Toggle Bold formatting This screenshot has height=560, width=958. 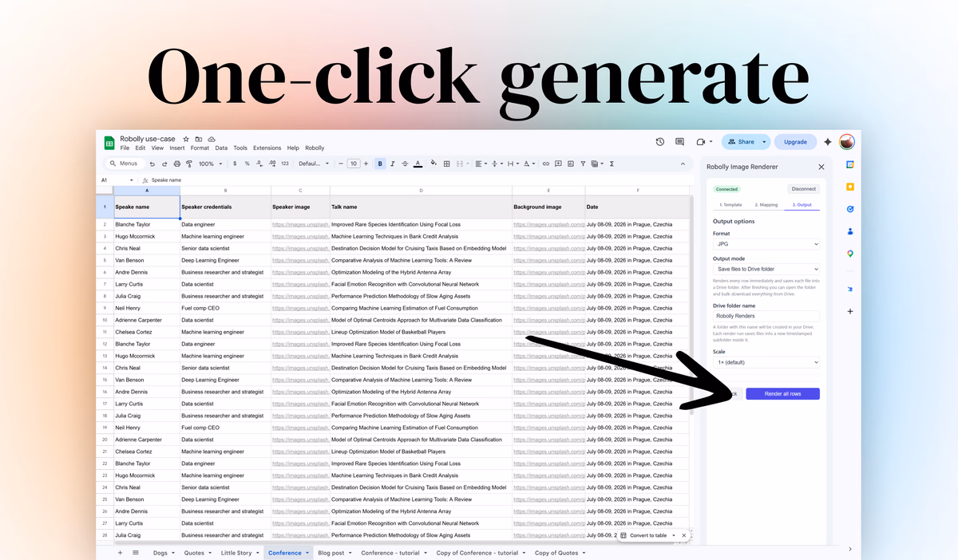(380, 164)
